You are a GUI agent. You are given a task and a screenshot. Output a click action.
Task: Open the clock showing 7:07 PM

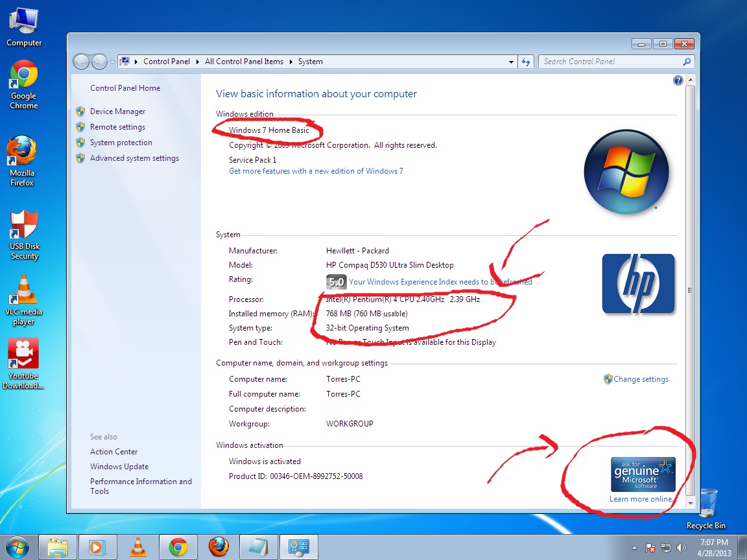714,547
